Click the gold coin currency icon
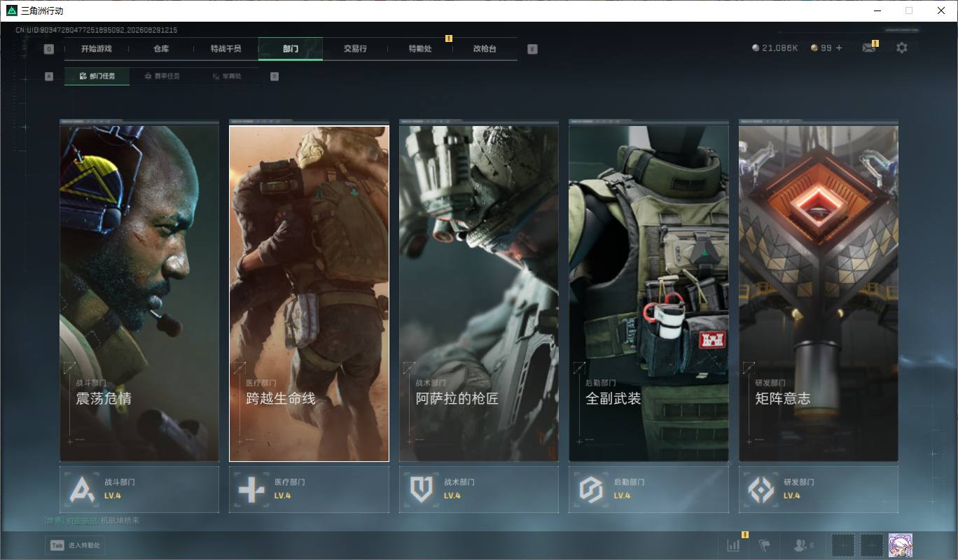Screen dimensions: 958x560 point(814,48)
